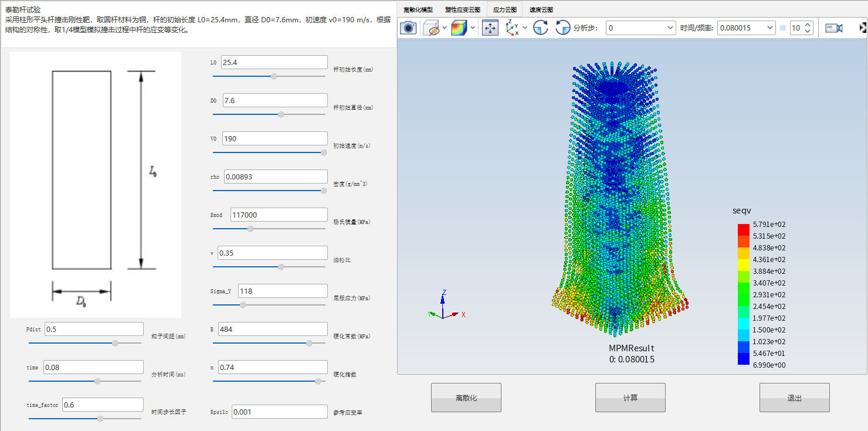Click the L0 input field

274,62
